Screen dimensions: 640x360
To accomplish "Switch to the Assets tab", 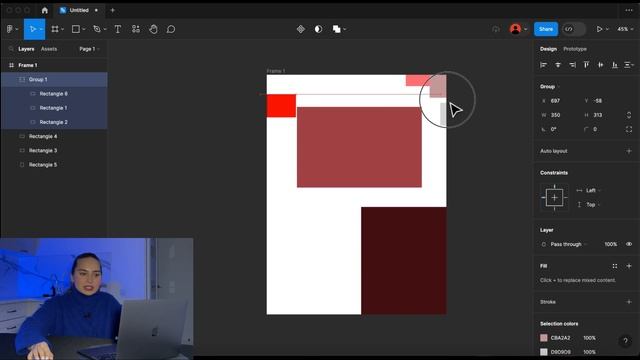I will click(x=49, y=49).
